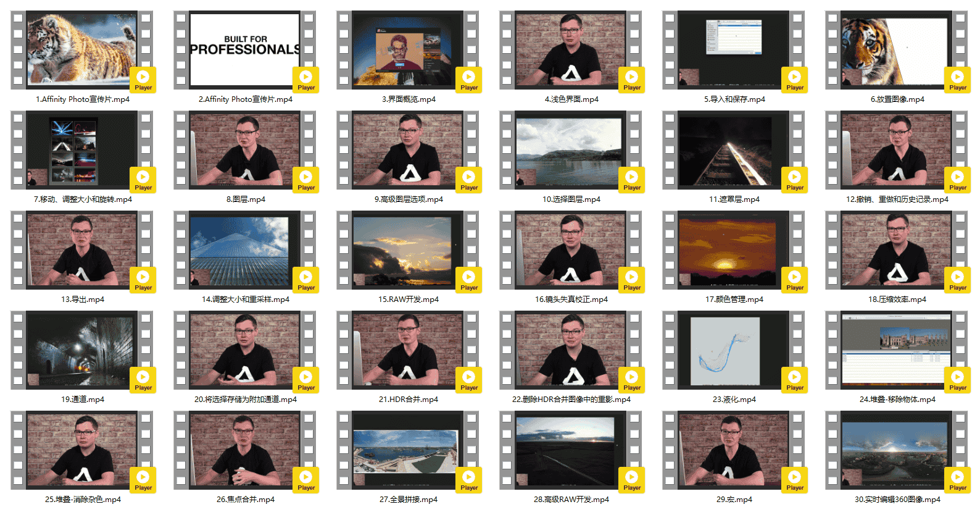Open the 10.选择图层.mp4 lake thumbnail
Viewport: 980px width, 507px height.
tap(571, 149)
